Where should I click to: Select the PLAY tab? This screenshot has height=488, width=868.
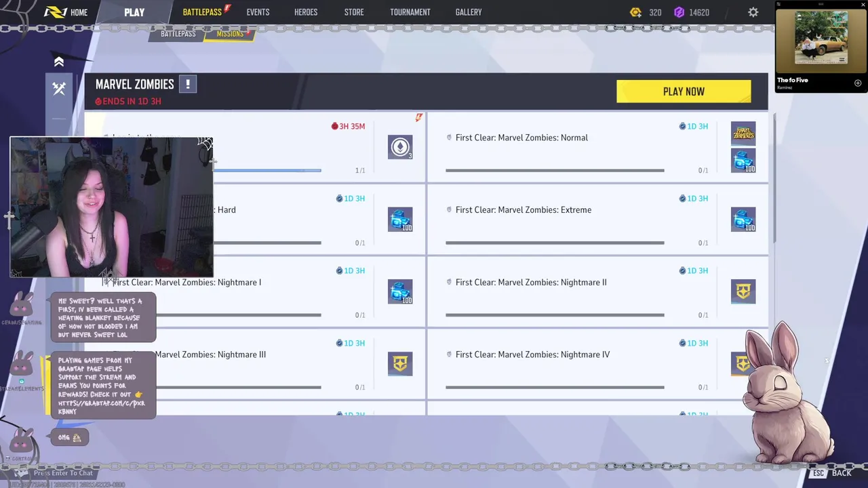click(134, 12)
